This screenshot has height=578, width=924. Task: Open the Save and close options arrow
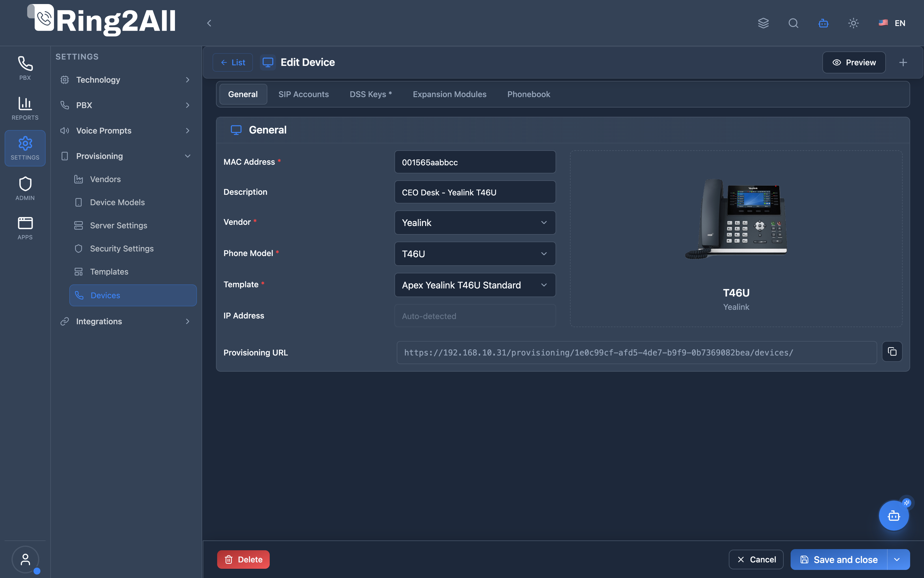(x=897, y=560)
